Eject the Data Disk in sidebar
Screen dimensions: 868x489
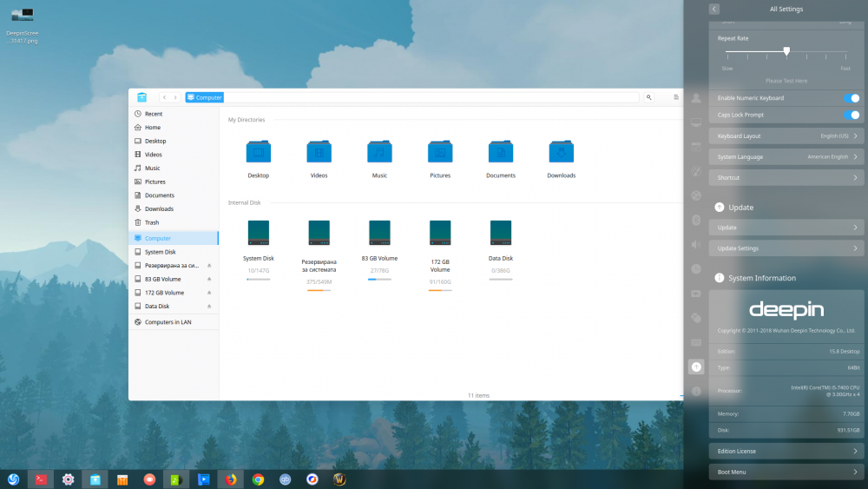[209, 307]
